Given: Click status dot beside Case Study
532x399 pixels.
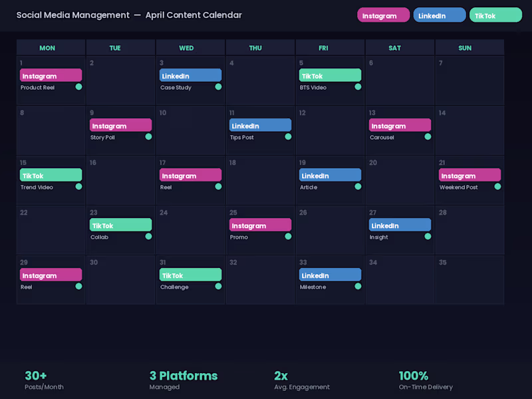Looking at the screenshot, I should [219, 87].
